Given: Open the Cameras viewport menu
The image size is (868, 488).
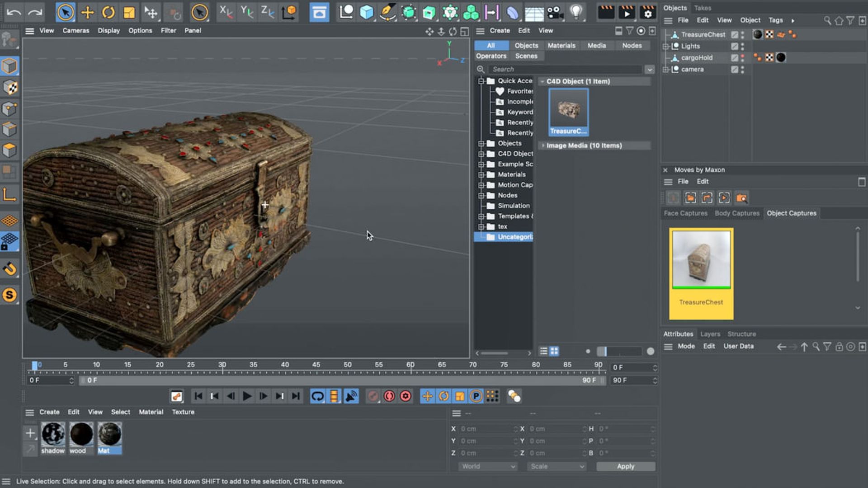Looking at the screenshot, I should coord(75,31).
